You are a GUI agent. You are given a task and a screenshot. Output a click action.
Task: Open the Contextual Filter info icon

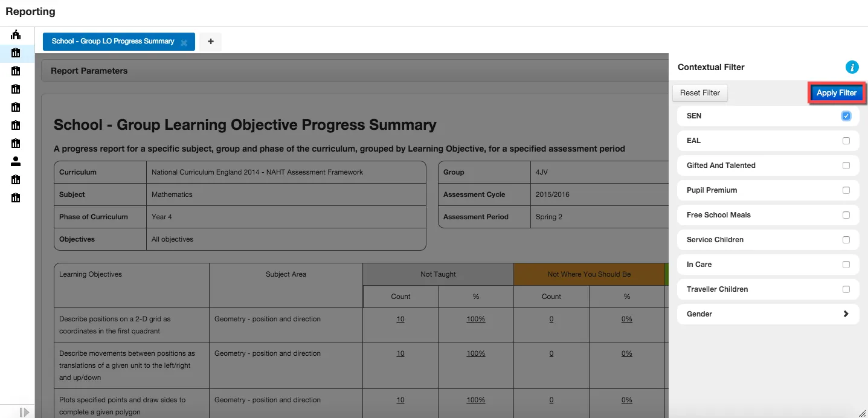852,67
